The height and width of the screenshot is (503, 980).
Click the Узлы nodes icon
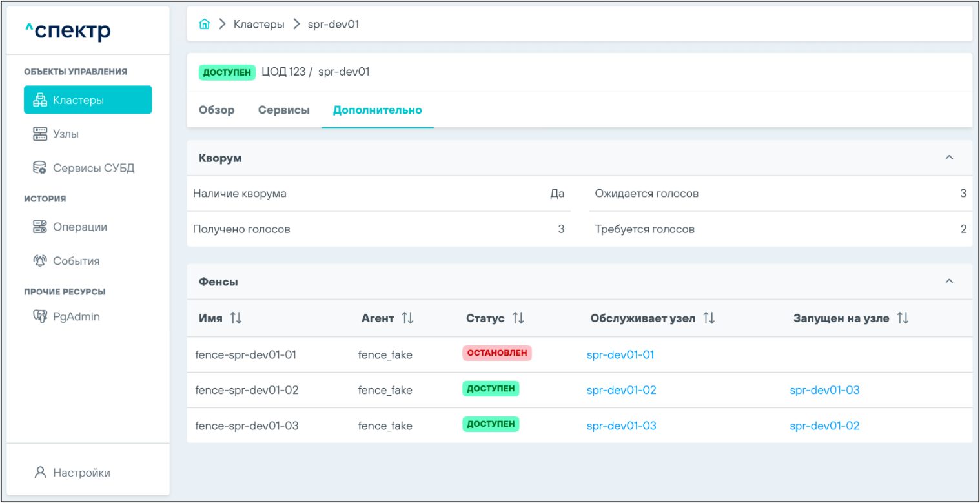click(x=40, y=134)
